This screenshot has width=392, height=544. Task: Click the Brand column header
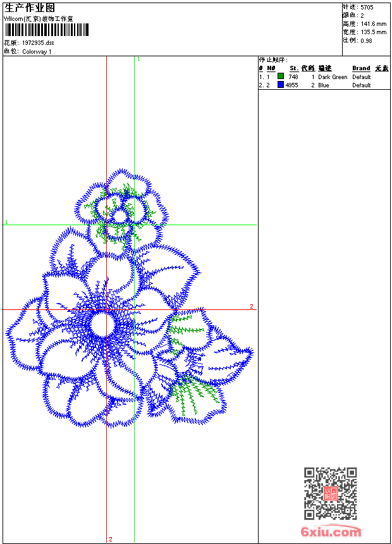coord(361,68)
